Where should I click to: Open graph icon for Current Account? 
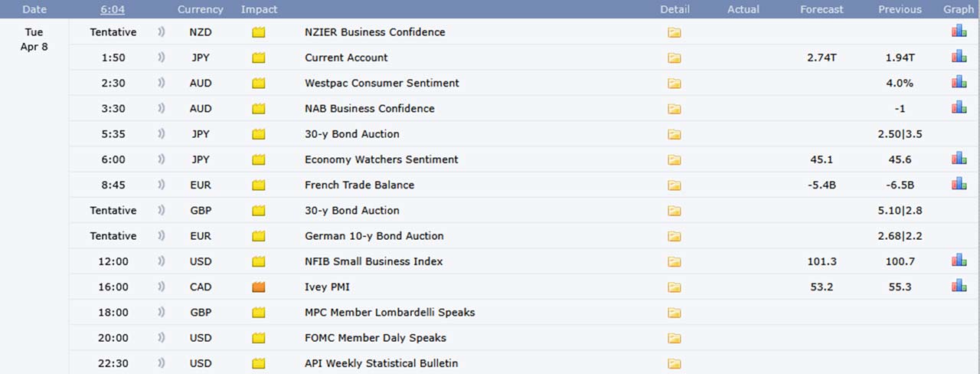(x=959, y=57)
